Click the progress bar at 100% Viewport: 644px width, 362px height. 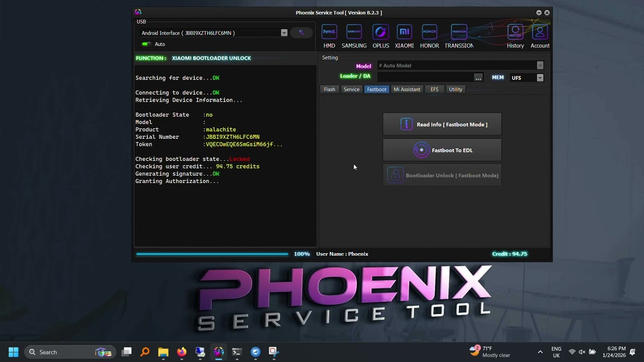point(212,254)
